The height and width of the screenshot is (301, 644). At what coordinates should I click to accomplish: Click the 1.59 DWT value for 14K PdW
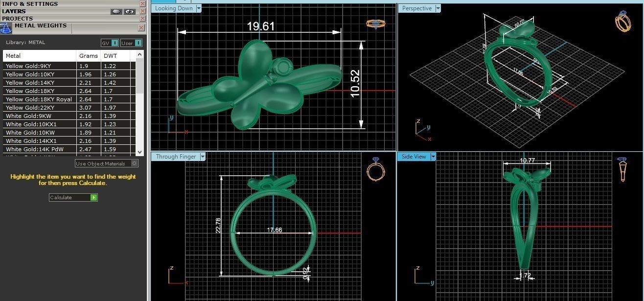pyautogui.click(x=110, y=149)
